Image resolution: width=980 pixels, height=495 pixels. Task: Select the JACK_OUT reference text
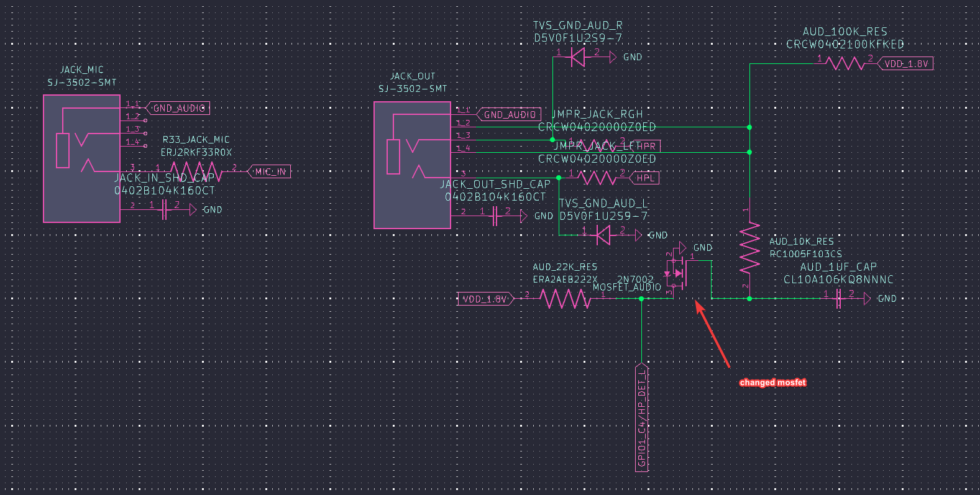click(413, 76)
